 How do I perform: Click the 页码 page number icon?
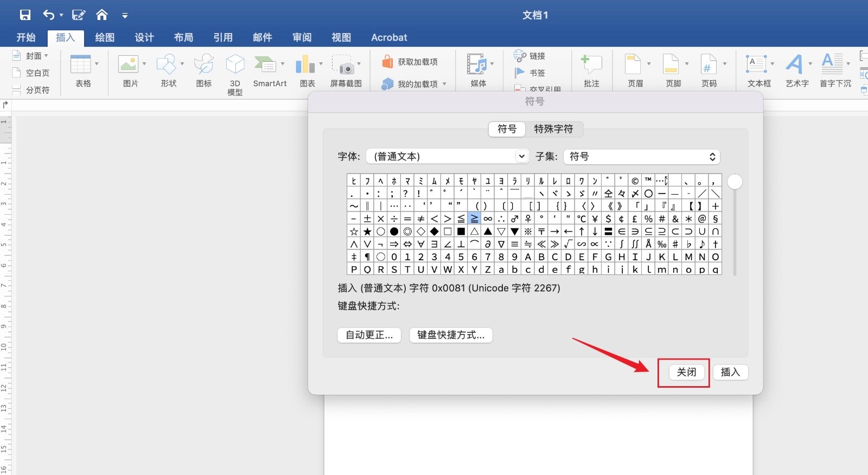pyautogui.click(x=709, y=64)
